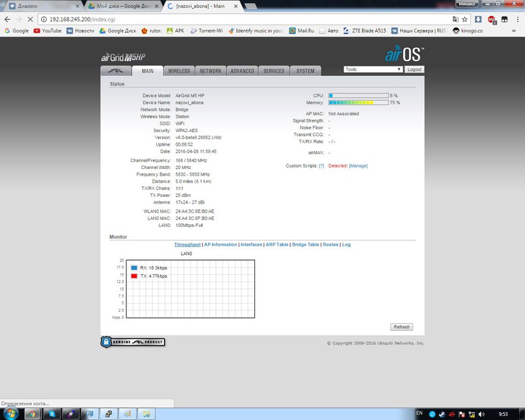Select the MAIN tab
Screen dimensions: 525x420
click(x=147, y=71)
